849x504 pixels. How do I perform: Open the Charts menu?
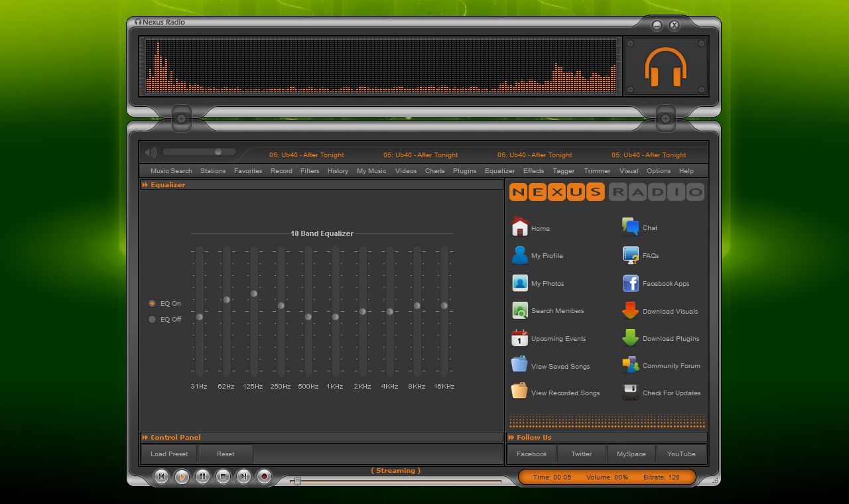click(435, 171)
